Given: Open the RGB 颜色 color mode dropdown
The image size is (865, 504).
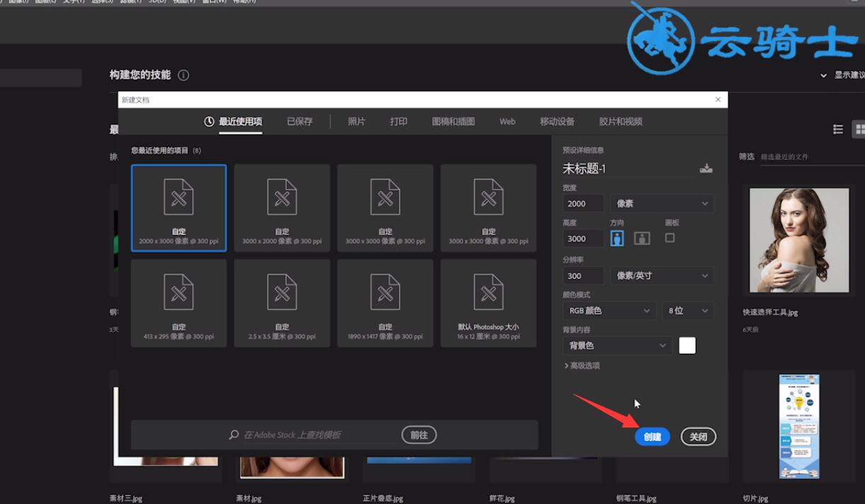Looking at the screenshot, I should [609, 310].
